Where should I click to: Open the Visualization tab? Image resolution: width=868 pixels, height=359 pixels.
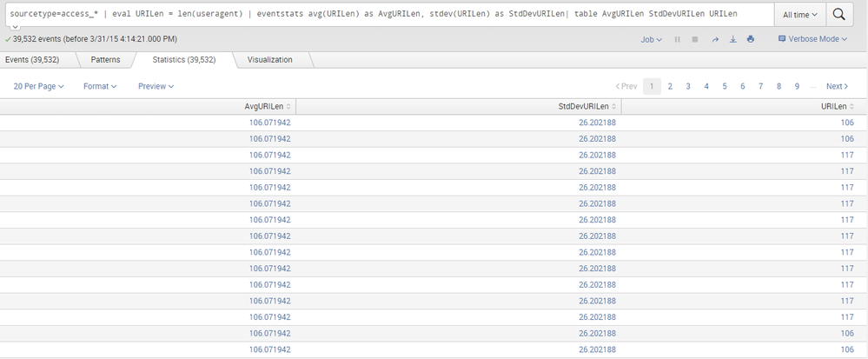(269, 60)
